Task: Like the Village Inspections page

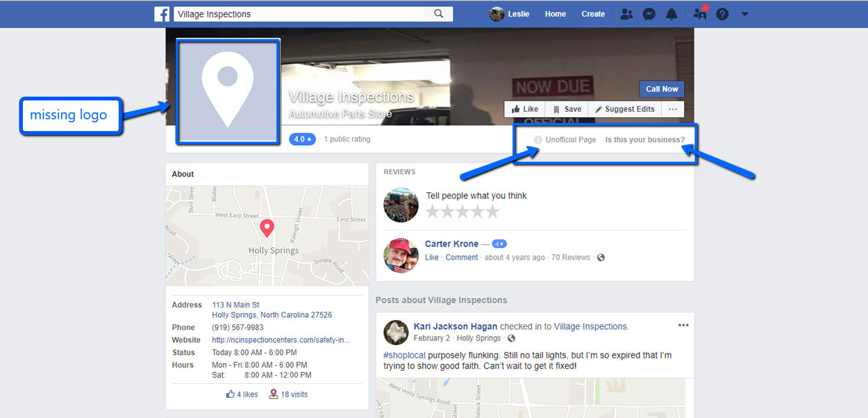Action: (x=525, y=109)
